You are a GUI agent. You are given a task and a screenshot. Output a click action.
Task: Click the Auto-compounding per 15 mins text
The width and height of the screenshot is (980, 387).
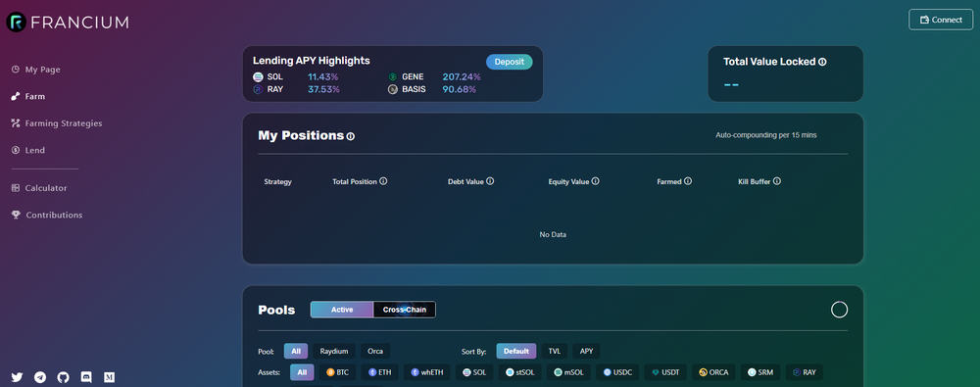(x=765, y=135)
